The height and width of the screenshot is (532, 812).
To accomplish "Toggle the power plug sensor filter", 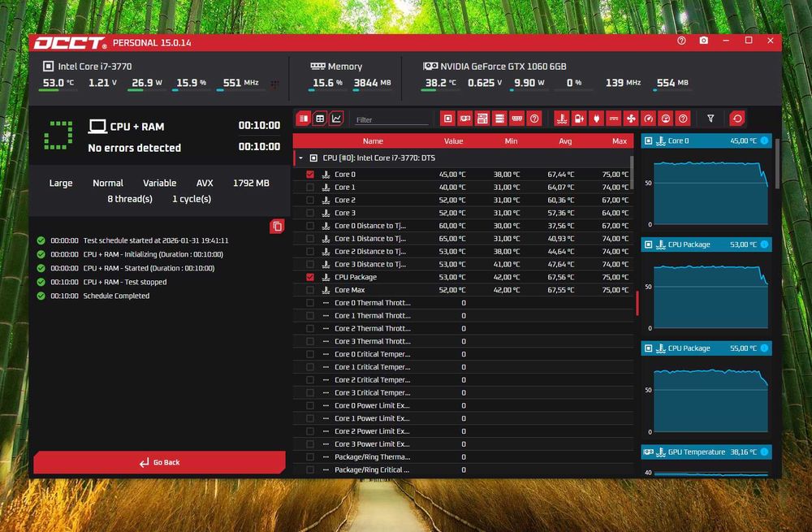I will pos(596,119).
